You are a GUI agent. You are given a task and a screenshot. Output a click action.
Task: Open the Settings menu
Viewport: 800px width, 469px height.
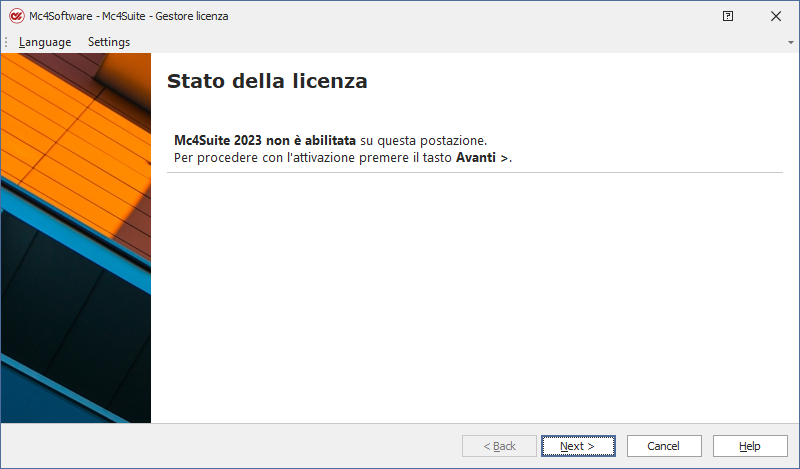[109, 42]
